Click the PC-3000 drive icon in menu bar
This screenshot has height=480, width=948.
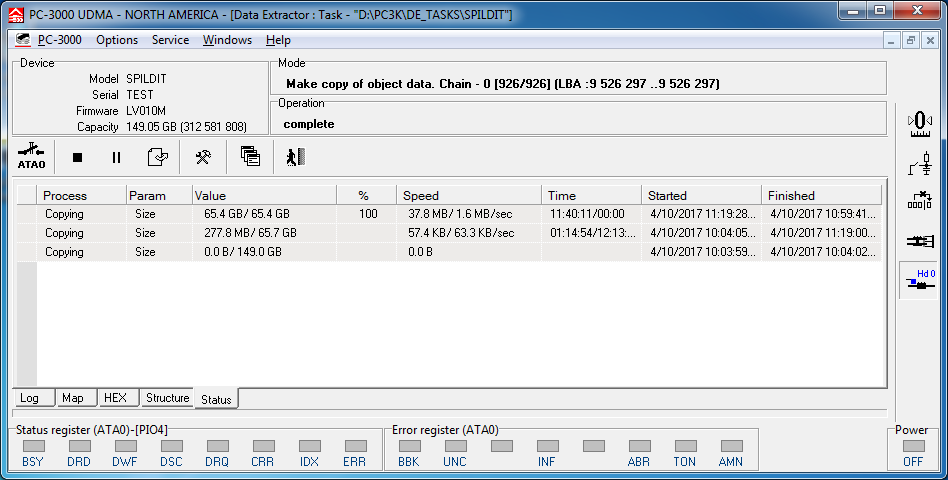(x=23, y=40)
